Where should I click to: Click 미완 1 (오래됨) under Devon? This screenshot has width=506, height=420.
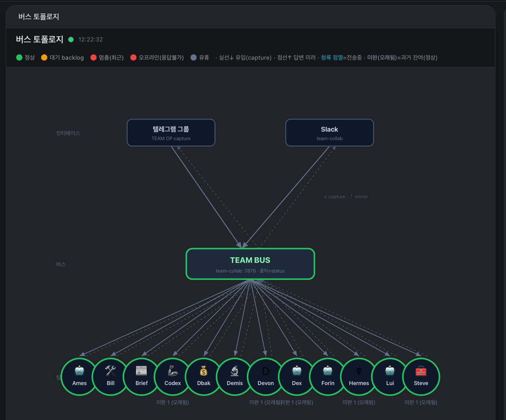(265, 402)
